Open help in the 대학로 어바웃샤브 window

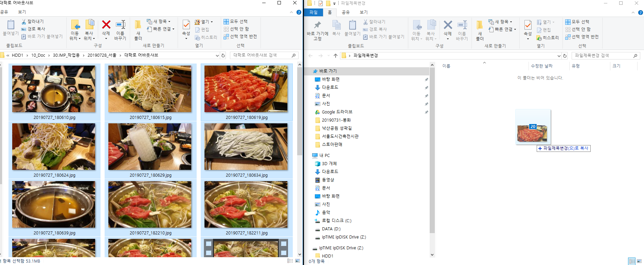coord(299,12)
